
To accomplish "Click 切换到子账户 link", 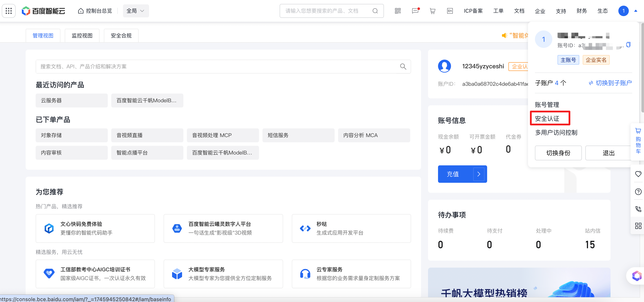I will (x=610, y=83).
